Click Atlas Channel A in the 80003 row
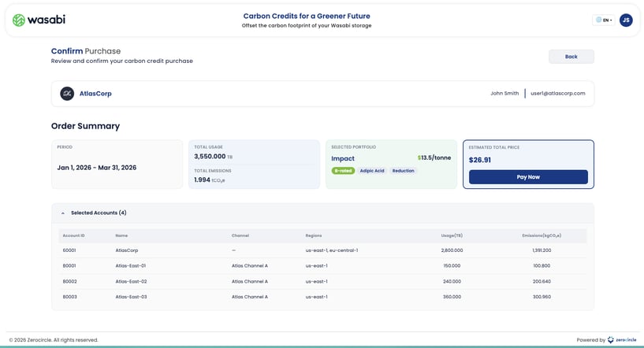644x348 pixels. (250, 297)
